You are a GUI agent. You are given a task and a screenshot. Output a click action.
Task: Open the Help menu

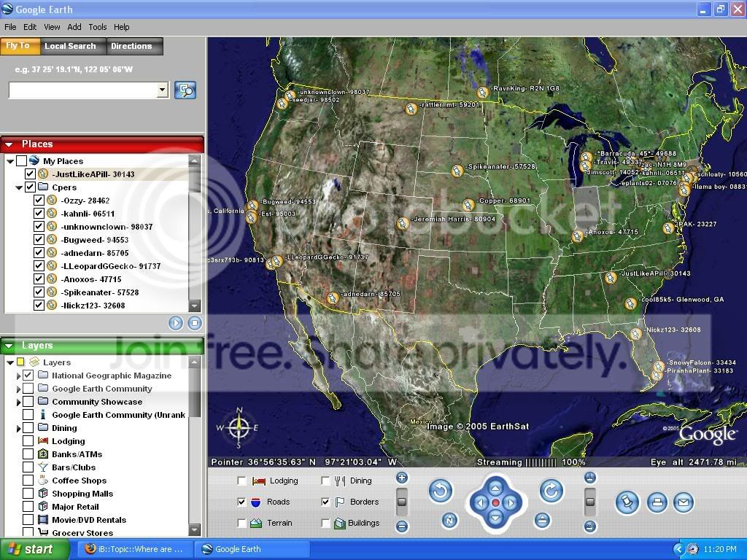122,27
